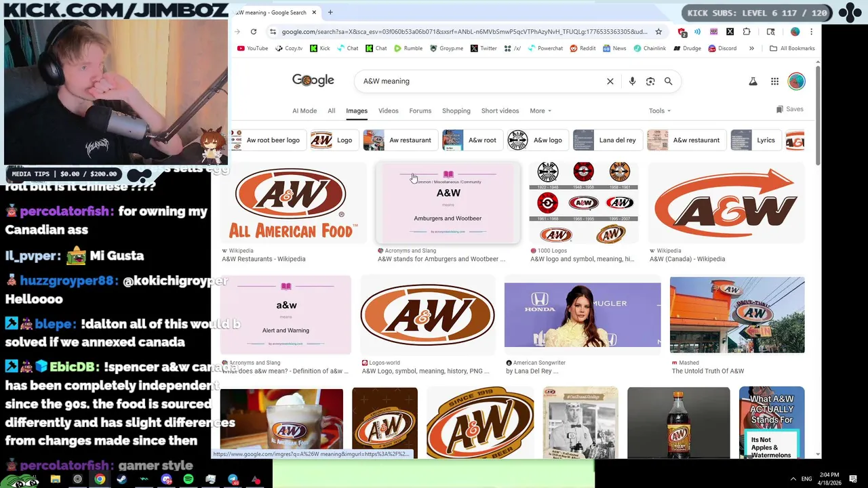Open the All Bookmarks folder
868x488 pixels.
pyautogui.click(x=792, y=49)
